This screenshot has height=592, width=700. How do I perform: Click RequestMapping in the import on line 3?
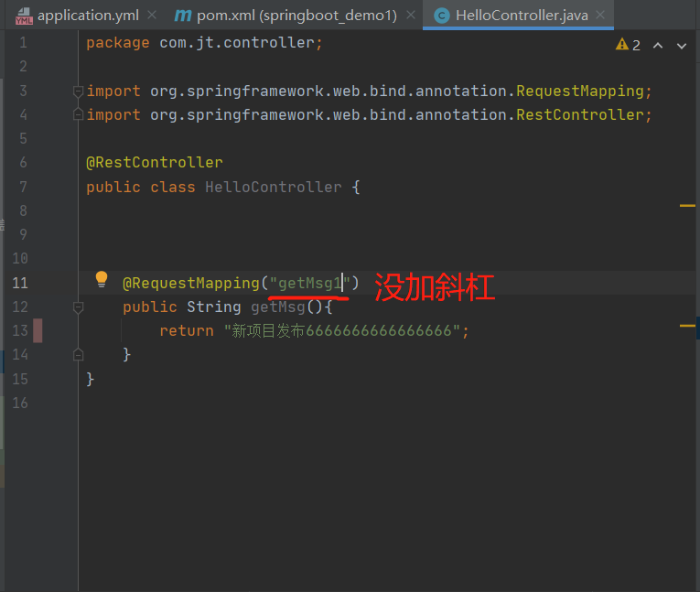pyautogui.click(x=580, y=91)
